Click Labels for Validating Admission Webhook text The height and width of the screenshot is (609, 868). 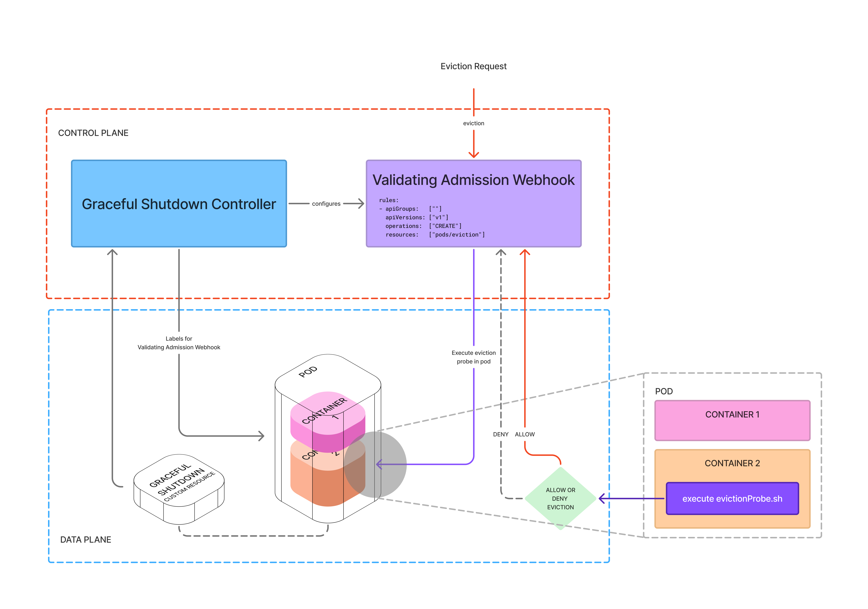179,343
